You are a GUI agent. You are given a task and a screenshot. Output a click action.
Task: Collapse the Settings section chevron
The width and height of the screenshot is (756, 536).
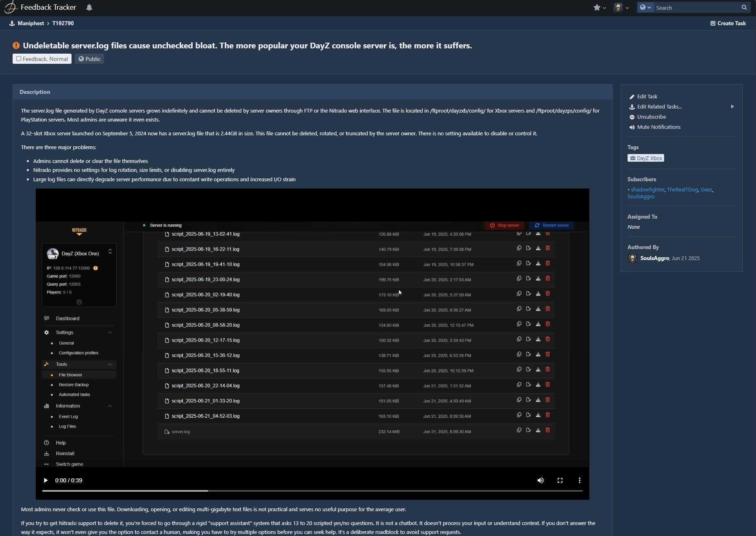click(110, 332)
